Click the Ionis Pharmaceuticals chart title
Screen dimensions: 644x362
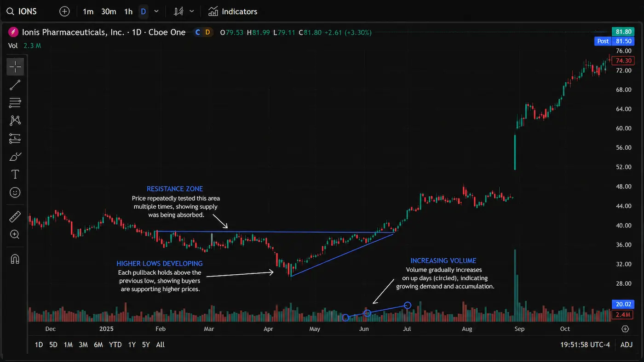[x=104, y=32]
